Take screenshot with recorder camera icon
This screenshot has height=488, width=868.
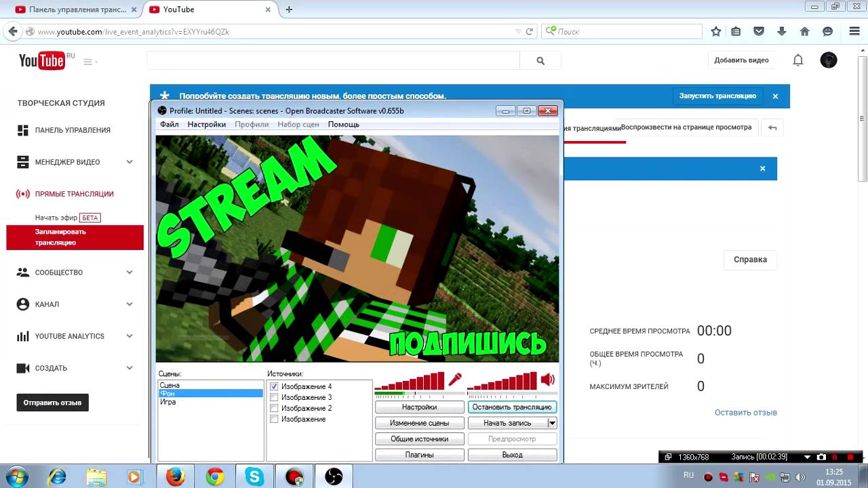[821, 457]
